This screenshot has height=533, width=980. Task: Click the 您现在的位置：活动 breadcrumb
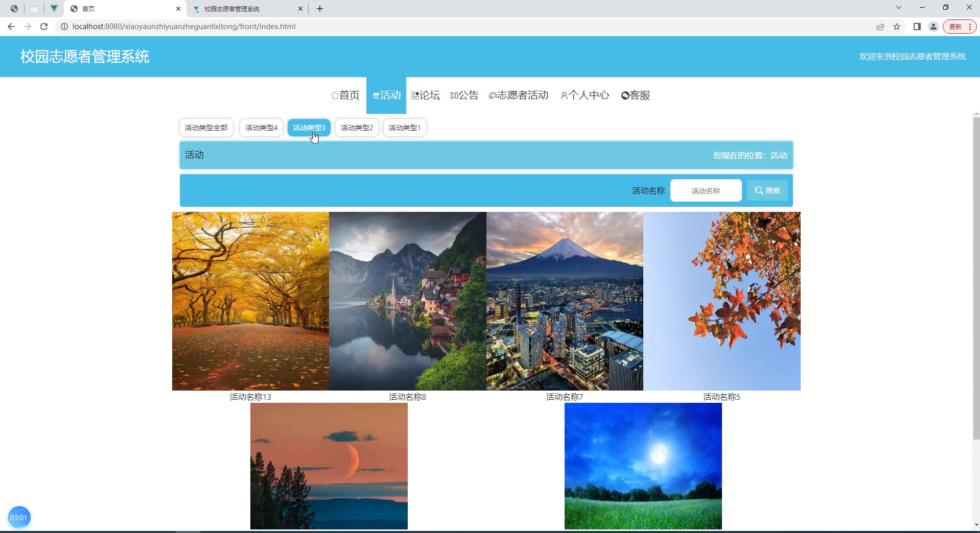750,155
